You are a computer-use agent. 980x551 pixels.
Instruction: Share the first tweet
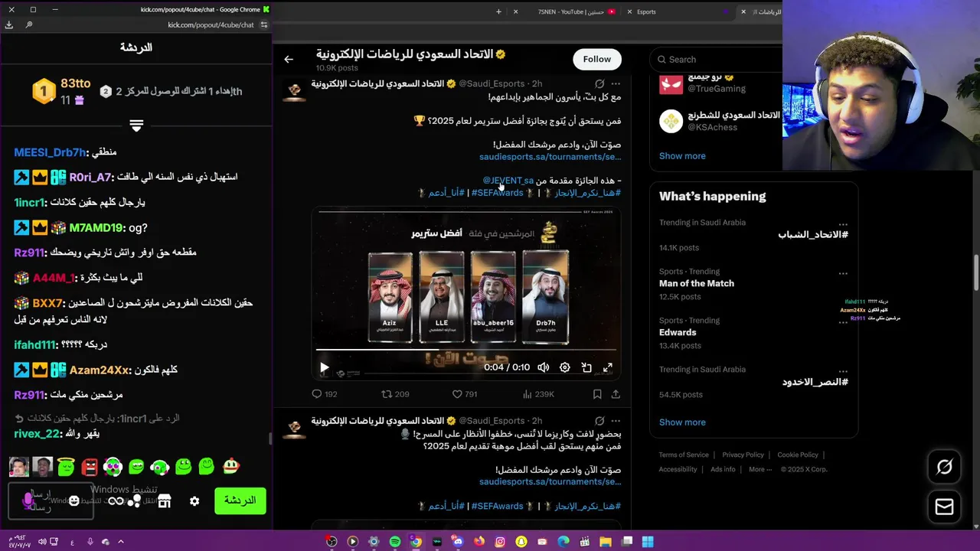pyautogui.click(x=616, y=394)
